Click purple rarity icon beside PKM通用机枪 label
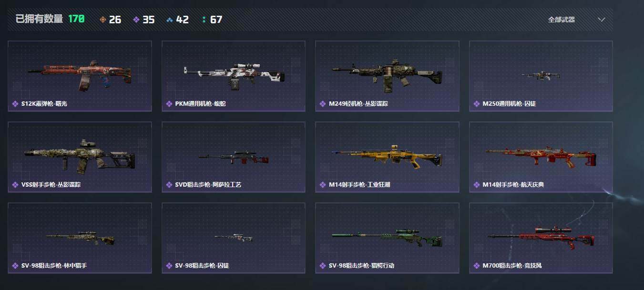The height and width of the screenshot is (290, 644). (x=169, y=104)
